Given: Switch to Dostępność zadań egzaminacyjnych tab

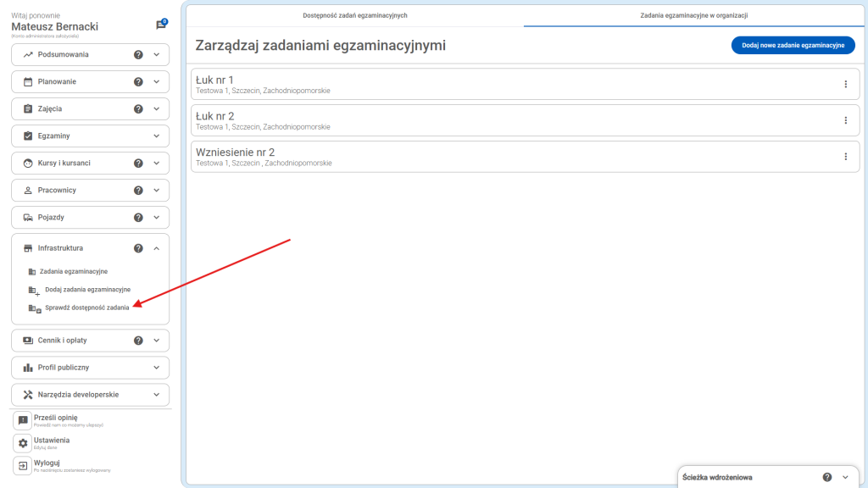Looking at the screenshot, I should [x=355, y=15].
